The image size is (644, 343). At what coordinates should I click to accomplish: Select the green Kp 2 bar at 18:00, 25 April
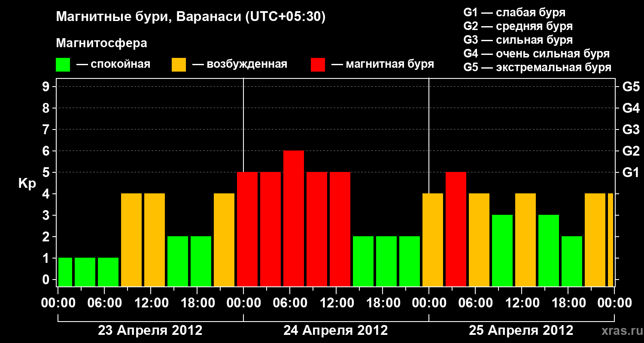tap(572, 262)
